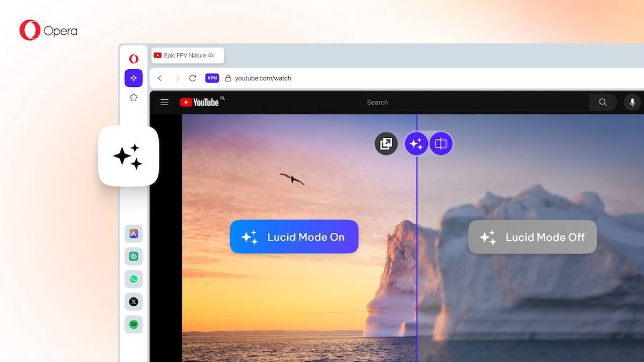The height and width of the screenshot is (362, 644).
Task: Click the split comparison view button
Action: (x=441, y=144)
